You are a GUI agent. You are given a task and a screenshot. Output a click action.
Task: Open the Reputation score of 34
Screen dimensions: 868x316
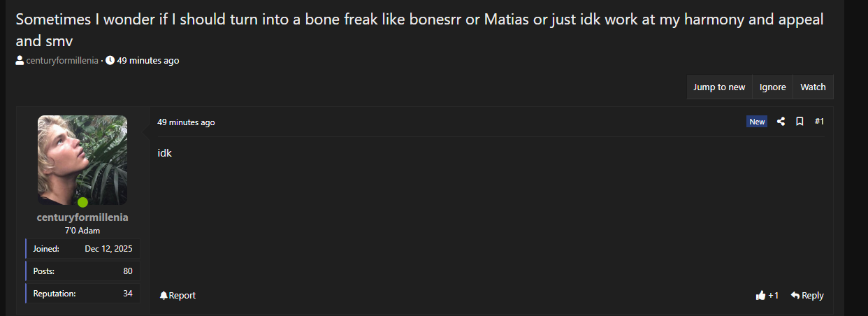point(128,294)
